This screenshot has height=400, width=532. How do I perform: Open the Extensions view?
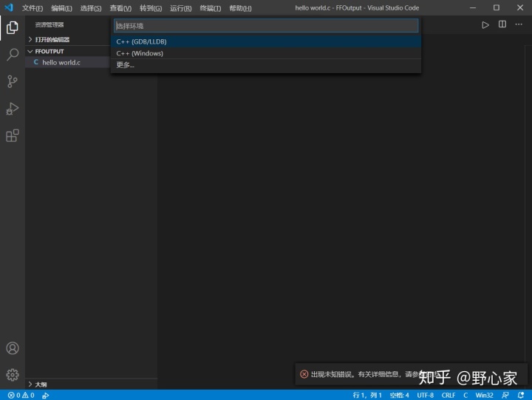[13, 135]
